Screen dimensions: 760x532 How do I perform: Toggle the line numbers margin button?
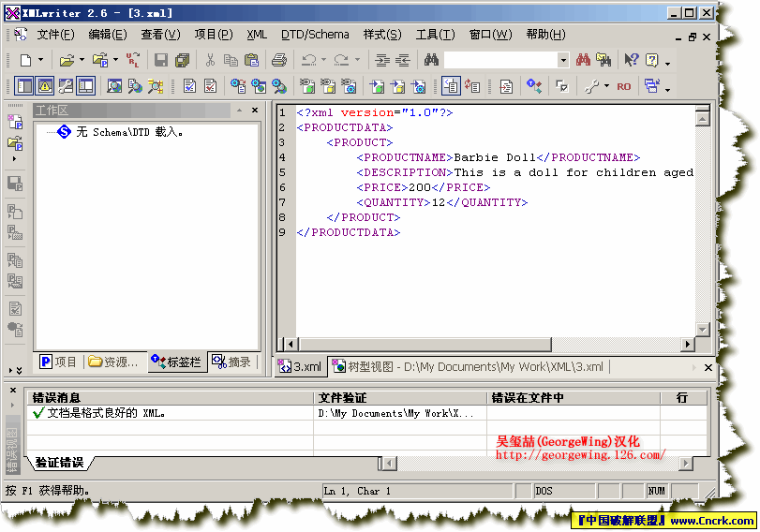[x=451, y=86]
